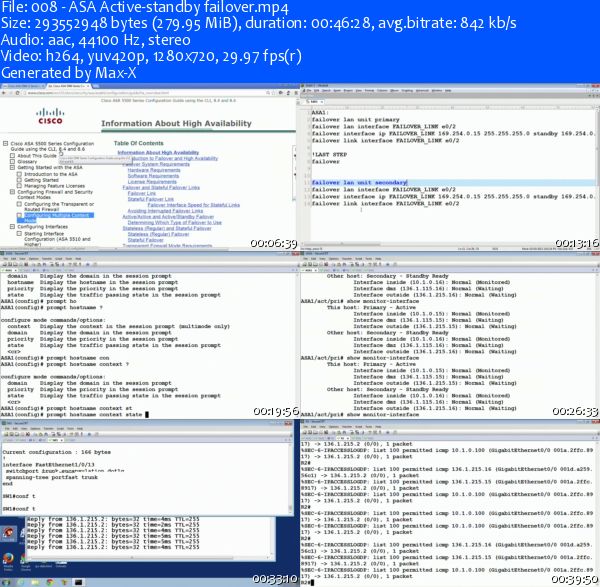The height and width of the screenshot is (587, 600).
Task: Open Active/Active and Active/Standby Failover link
Action: [168, 217]
